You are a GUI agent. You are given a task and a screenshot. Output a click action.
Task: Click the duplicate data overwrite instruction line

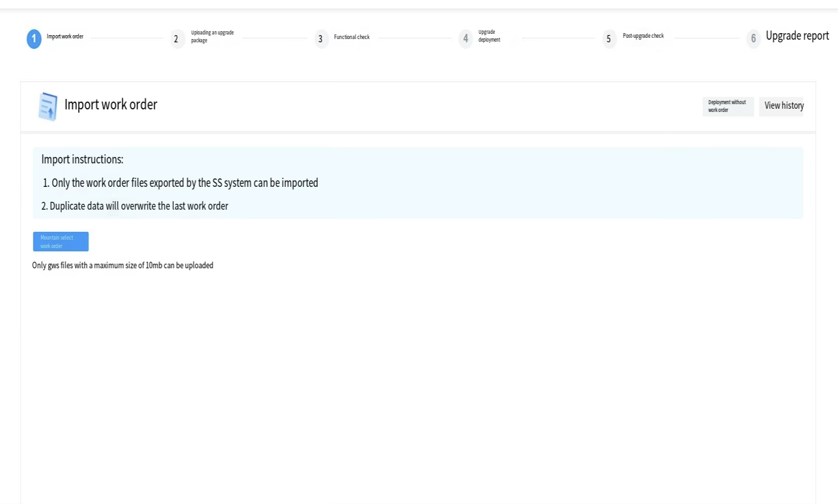click(135, 206)
